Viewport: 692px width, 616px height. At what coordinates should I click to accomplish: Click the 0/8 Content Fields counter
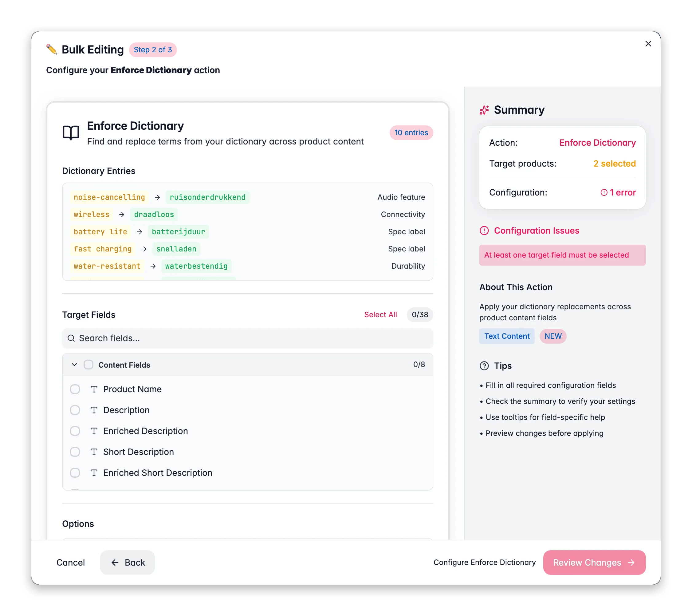click(x=419, y=364)
